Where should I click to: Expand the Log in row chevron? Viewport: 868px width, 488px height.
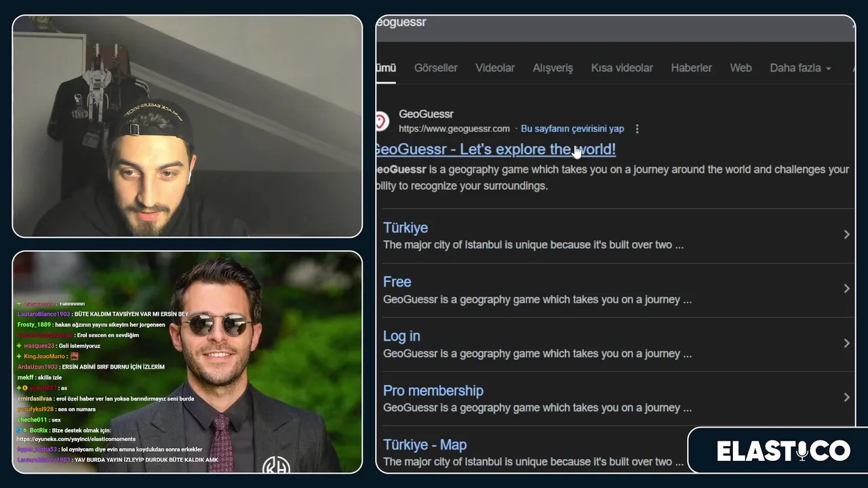click(x=846, y=343)
